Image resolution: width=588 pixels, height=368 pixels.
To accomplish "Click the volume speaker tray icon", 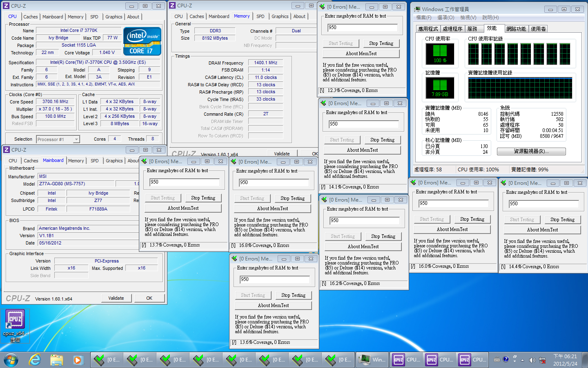I will [532, 360].
